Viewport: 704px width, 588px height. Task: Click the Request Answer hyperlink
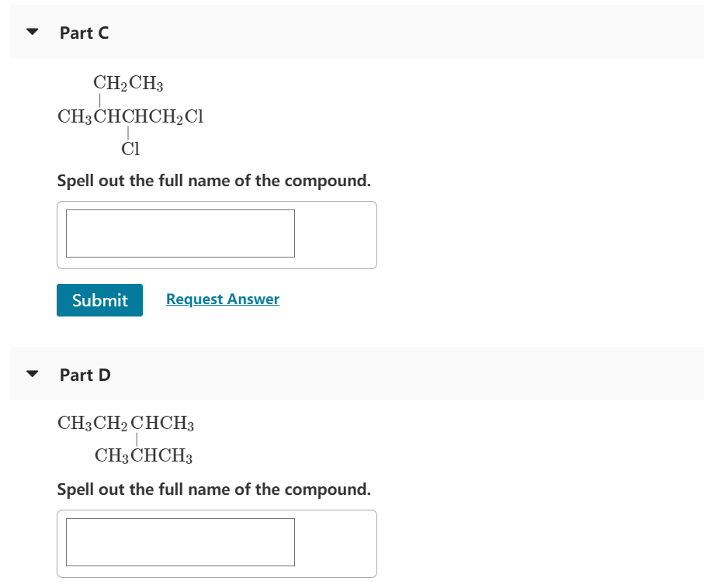pyautogui.click(x=223, y=299)
